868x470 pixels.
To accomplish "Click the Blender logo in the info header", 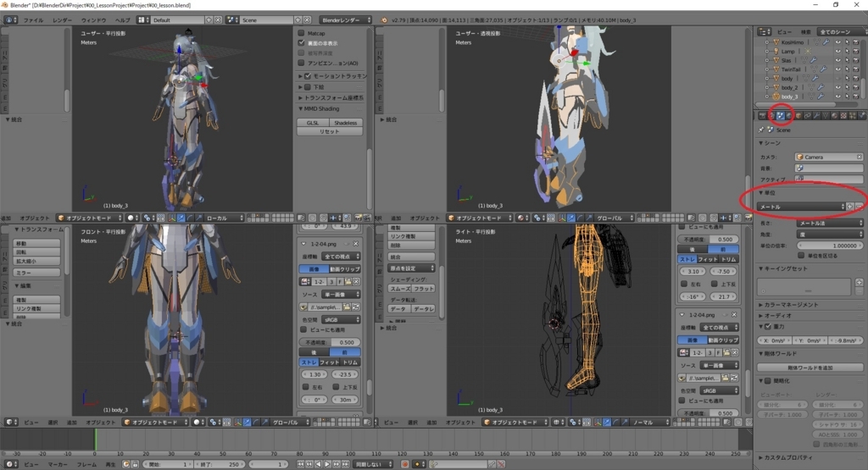I will coord(384,20).
